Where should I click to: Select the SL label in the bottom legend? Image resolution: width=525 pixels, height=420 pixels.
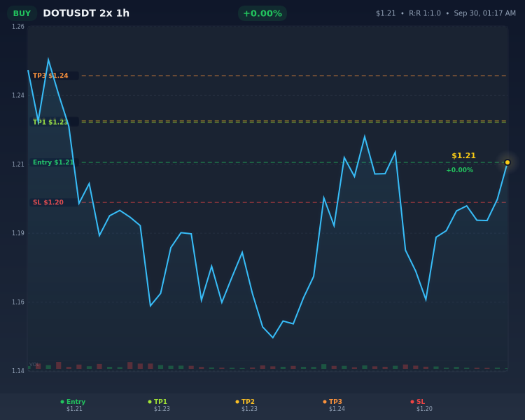coord(421,402)
